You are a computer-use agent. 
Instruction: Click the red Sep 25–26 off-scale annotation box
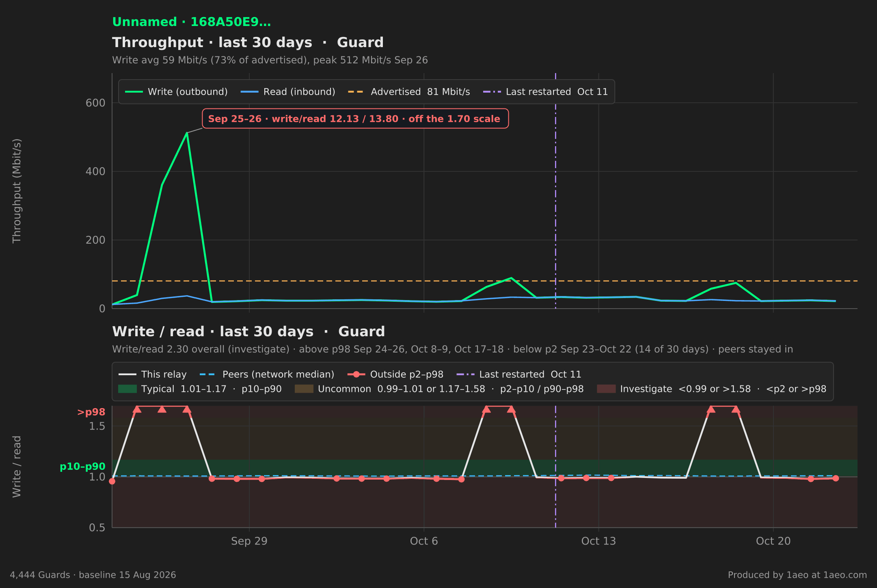pos(355,119)
